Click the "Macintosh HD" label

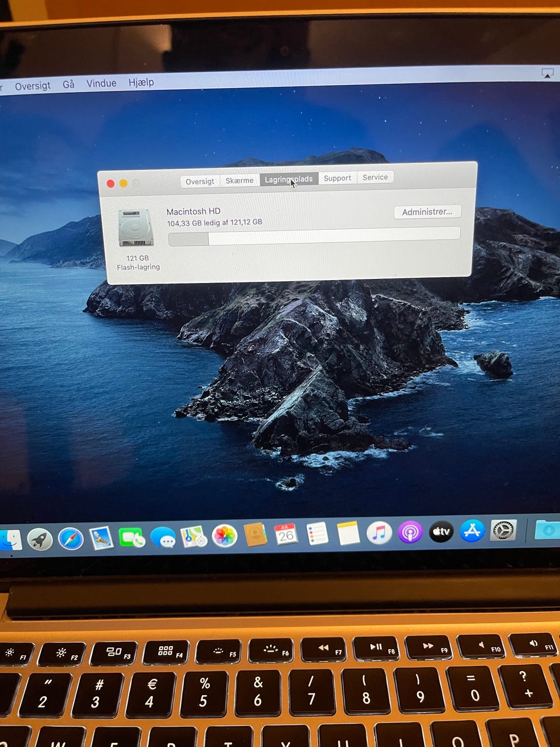[x=193, y=211]
